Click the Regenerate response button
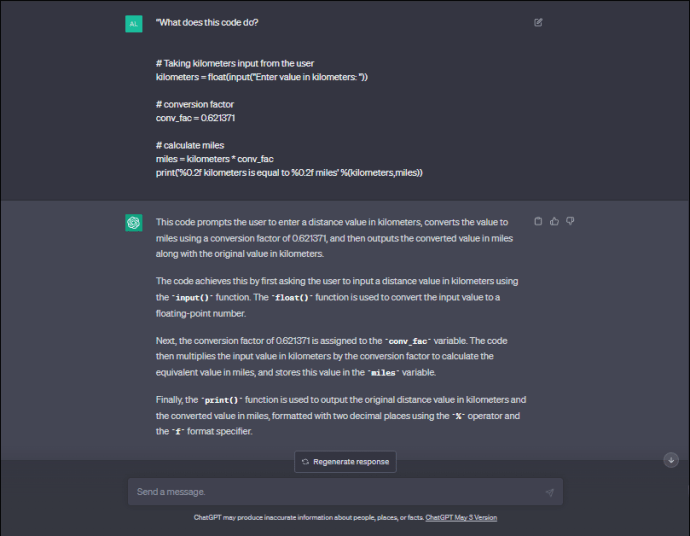Viewport: 690px width, 536px height. 345,461
